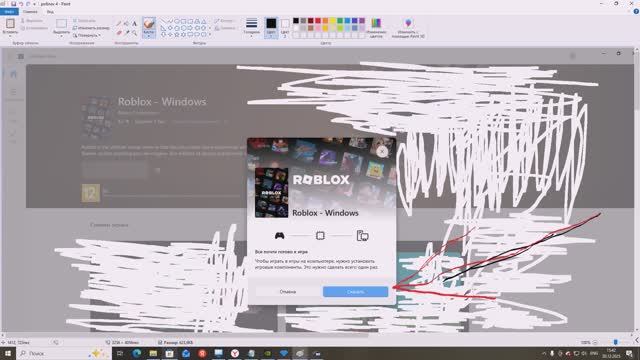The height and width of the screenshot is (360, 640).
Task: Switch to the View ribbon tab
Action: coord(50,12)
